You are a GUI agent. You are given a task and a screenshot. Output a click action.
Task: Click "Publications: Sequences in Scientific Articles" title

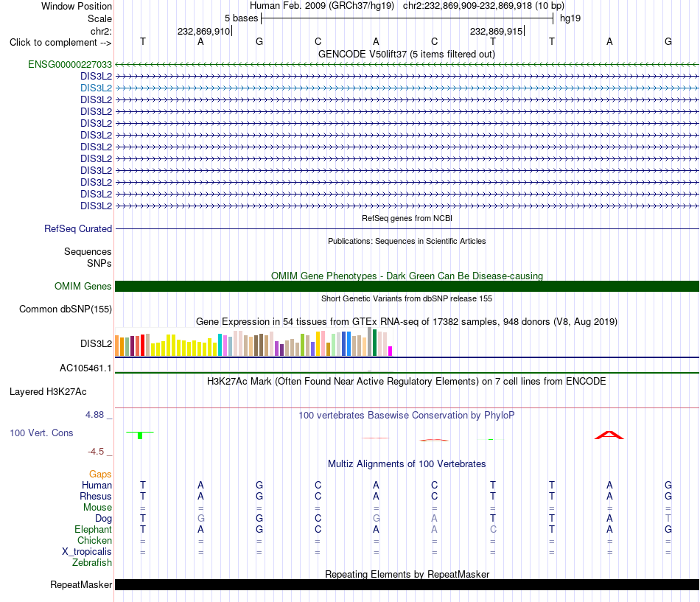coord(407,241)
